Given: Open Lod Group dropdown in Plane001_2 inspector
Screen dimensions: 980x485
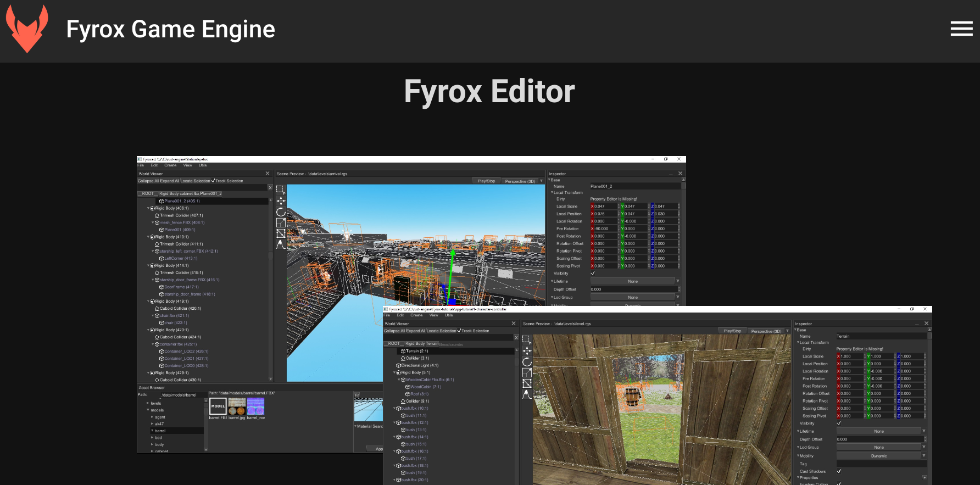Looking at the screenshot, I should click(x=635, y=297).
